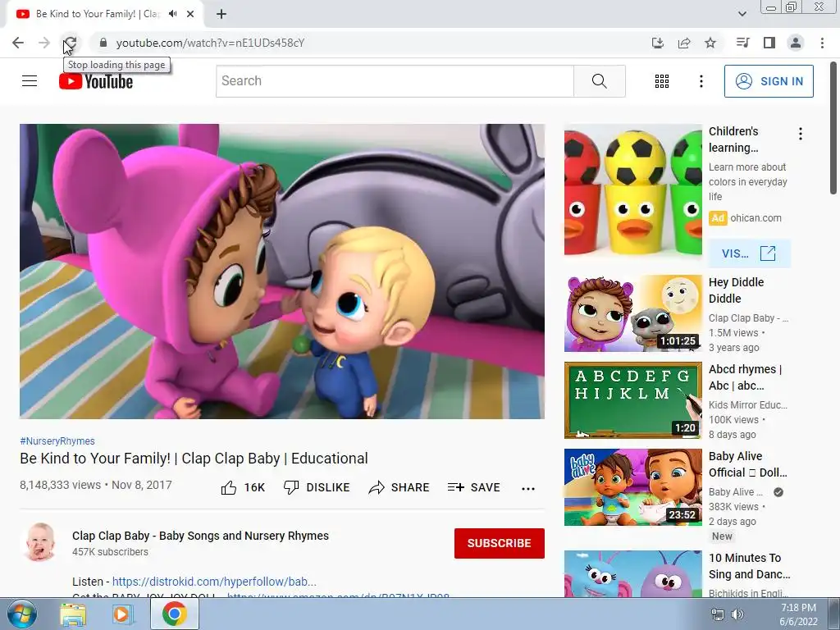Share this page from address bar
840x630 pixels.
[x=684, y=43]
